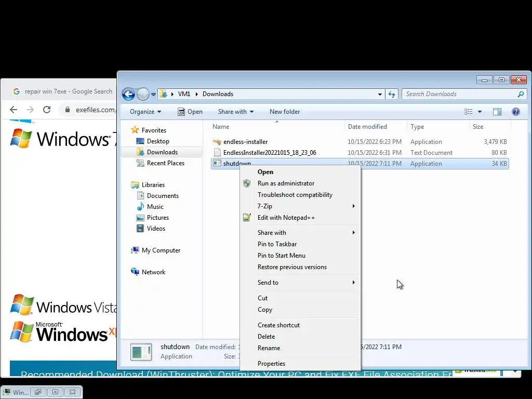Open the Share with toolbar dropdown
This screenshot has width=532, height=399.
click(236, 112)
